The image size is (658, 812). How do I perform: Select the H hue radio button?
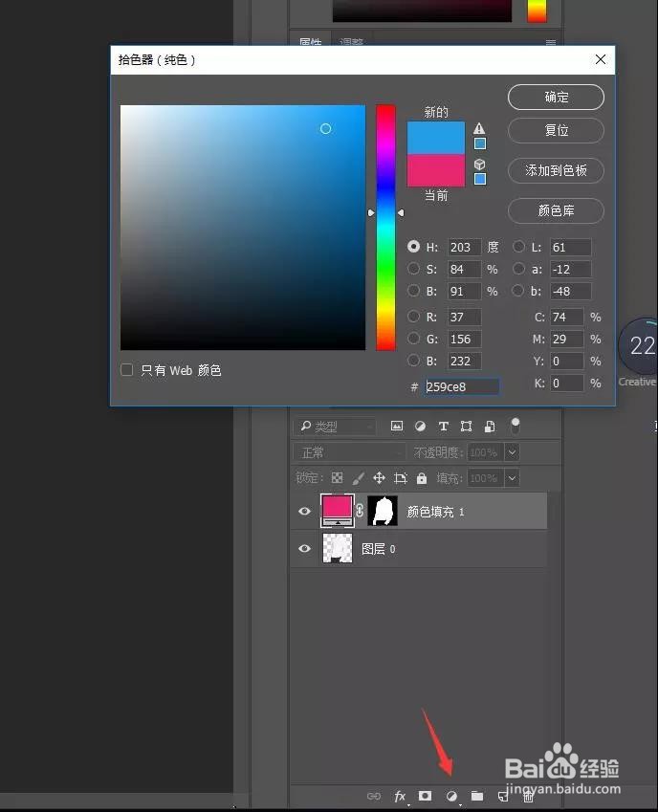pos(413,247)
